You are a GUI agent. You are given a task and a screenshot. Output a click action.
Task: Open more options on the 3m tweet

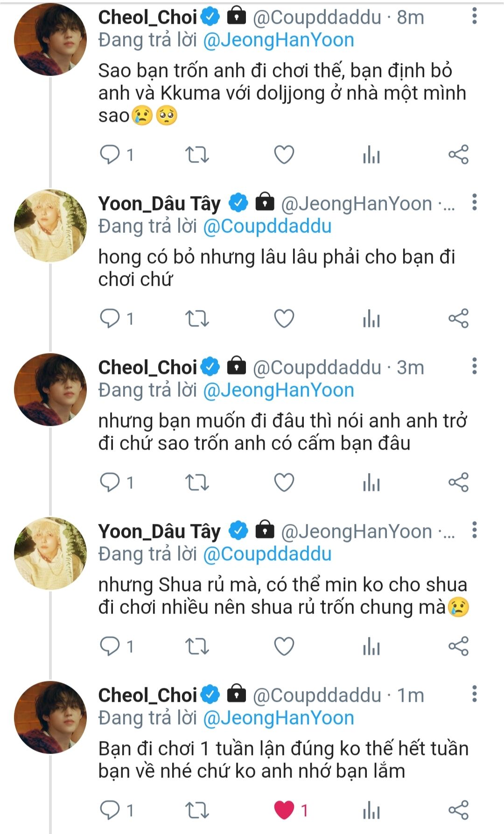[x=475, y=367]
